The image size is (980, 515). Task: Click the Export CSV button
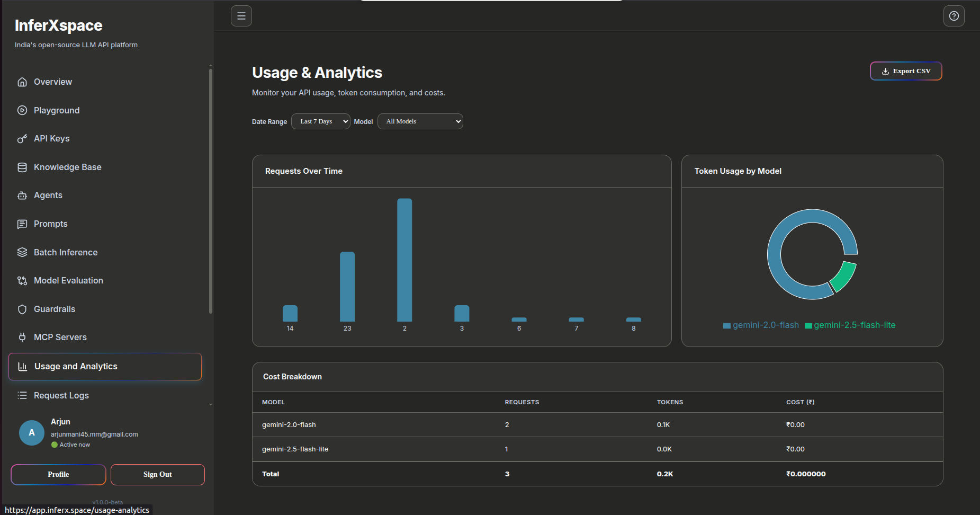(906, 71)
